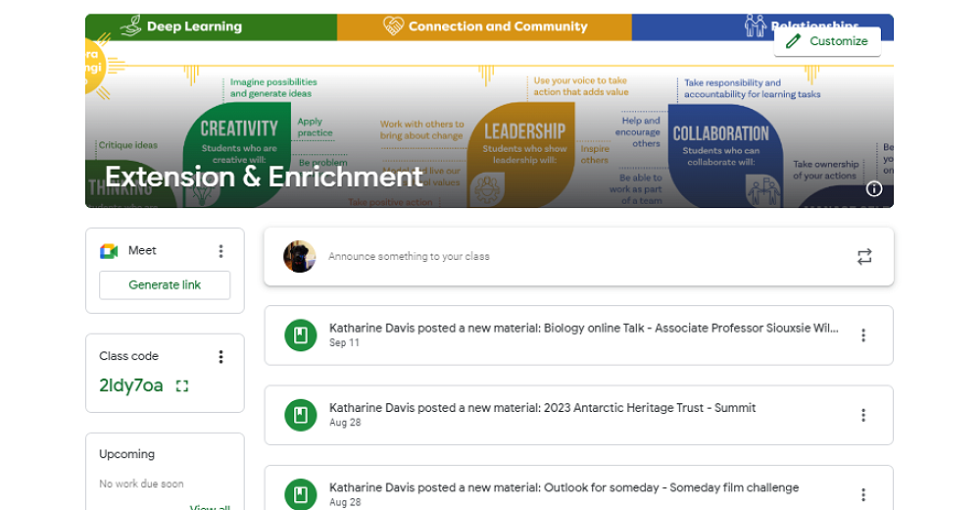Open options menu for Biology online Talk post
Image resolution: width=980 pixels, height=510 pixels.
(x=863, y=335)
